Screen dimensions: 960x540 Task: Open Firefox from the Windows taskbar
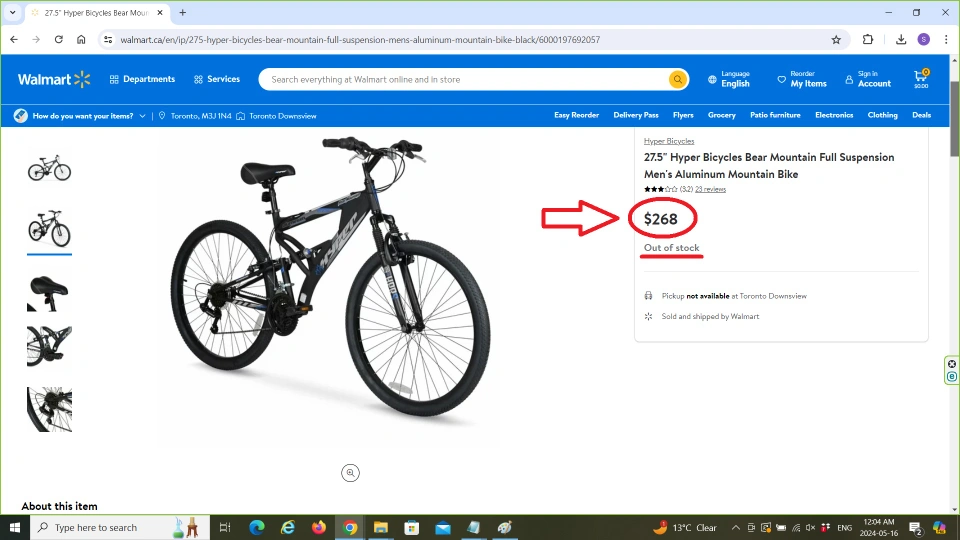319,527
